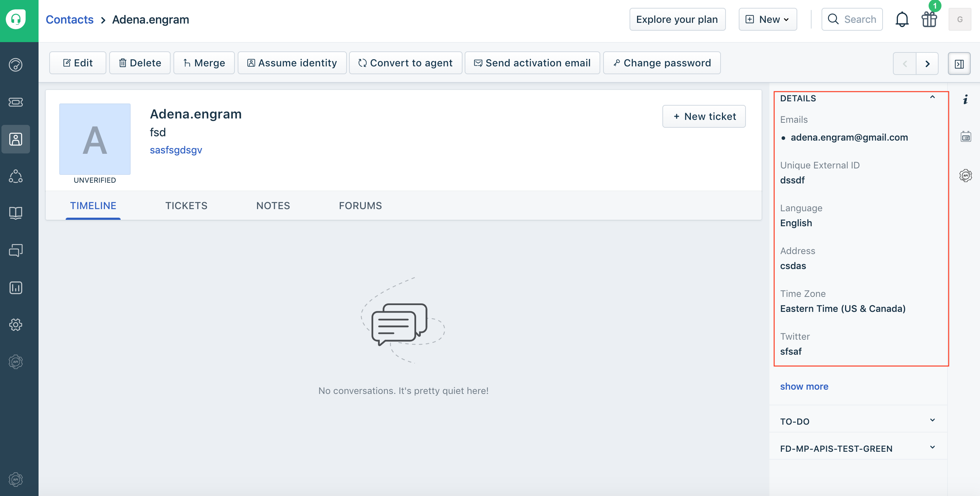The width and height of the screenshot is (980, 496).
Task: Click Change password button
Action: pos(662,63)
